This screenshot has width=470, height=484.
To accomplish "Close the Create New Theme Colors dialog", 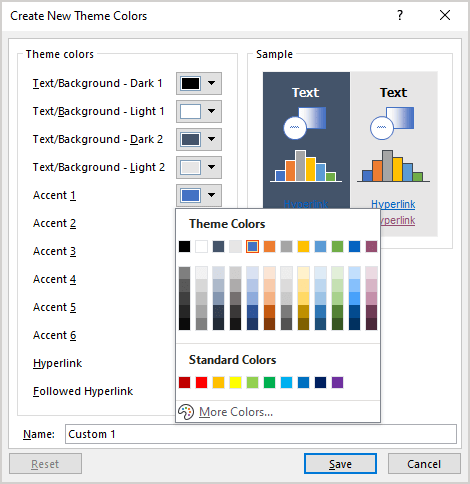I will (x=445, y=15).
